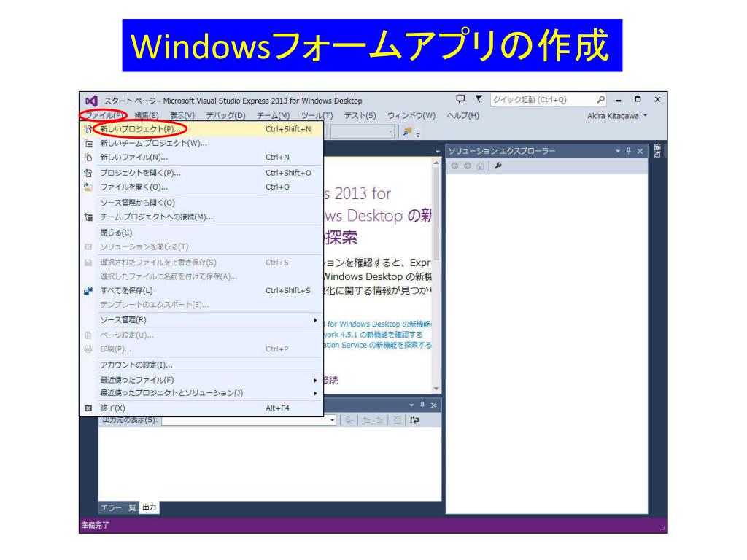The image size is (747, 560).
Task: Click start page scrollbar up arrow
Action: pyautogui.click(x=436, y=163)
